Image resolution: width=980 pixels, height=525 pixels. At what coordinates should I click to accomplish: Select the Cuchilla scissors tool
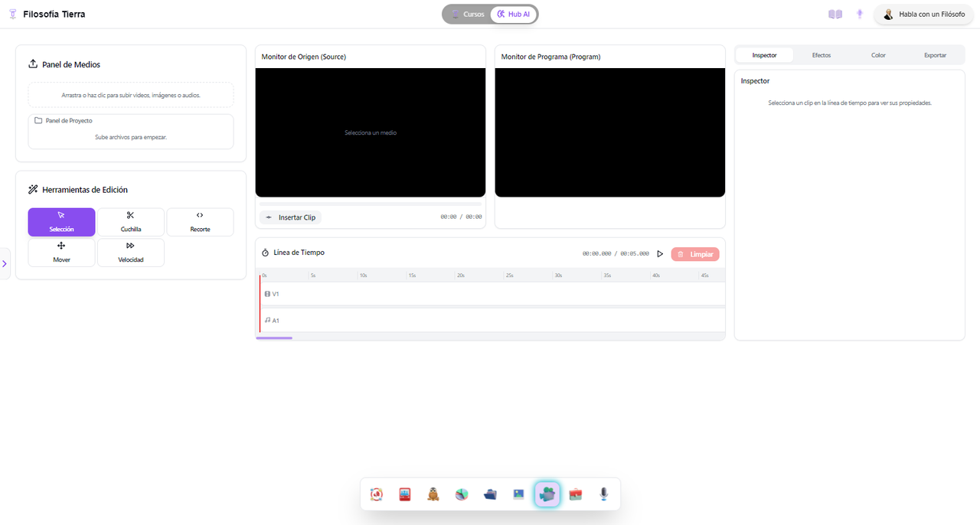coord(130,222)
